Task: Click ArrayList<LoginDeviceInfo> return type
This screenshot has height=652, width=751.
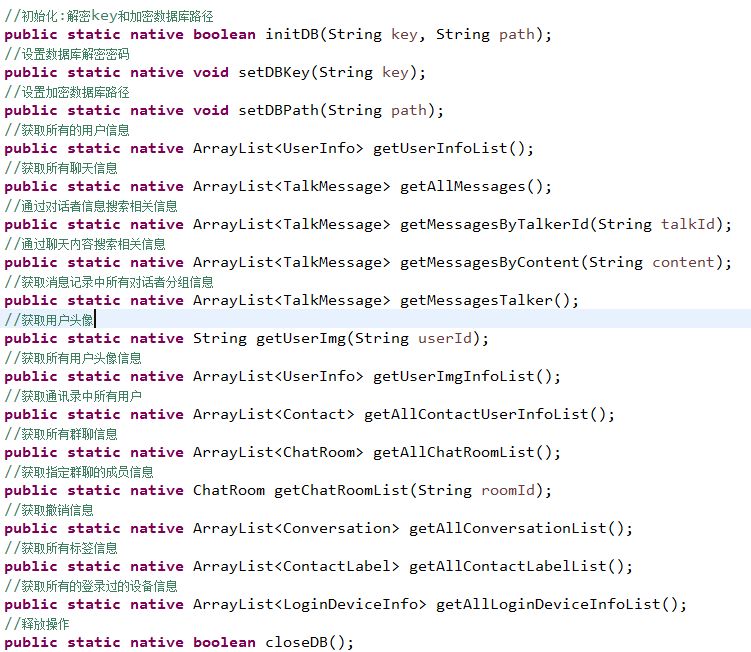Action: [x=310, y=605]
